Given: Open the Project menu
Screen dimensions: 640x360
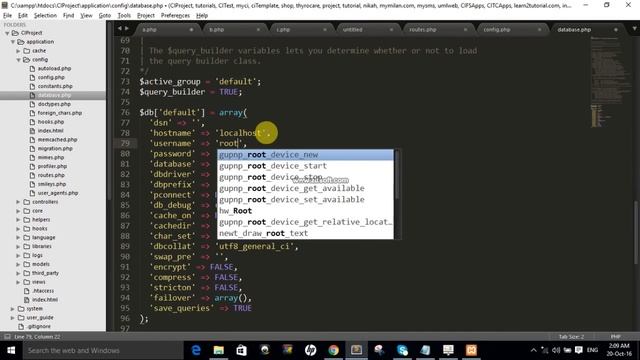Looking at the screenshot, I should click(x=146, y=16).
